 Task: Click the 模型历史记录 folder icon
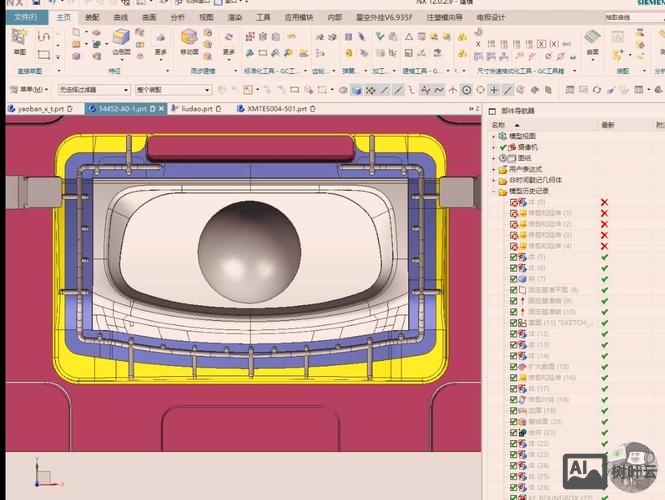(504, 190)
